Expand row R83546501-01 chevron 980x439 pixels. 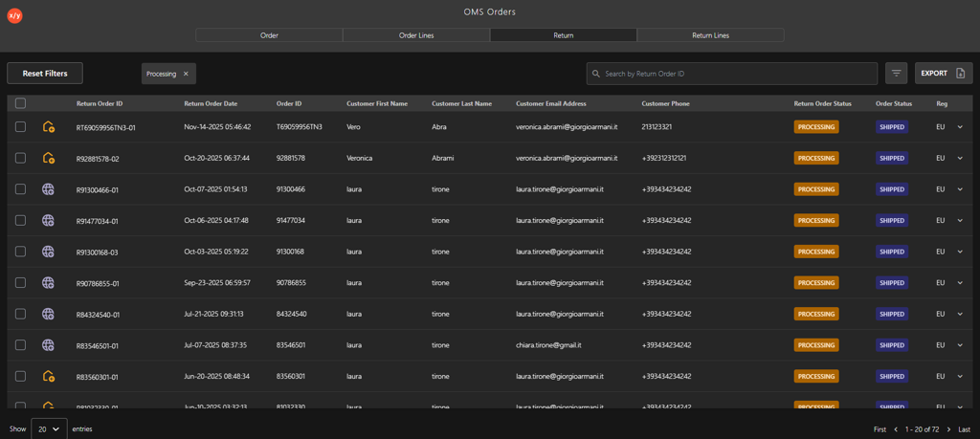tap(961, 344)
